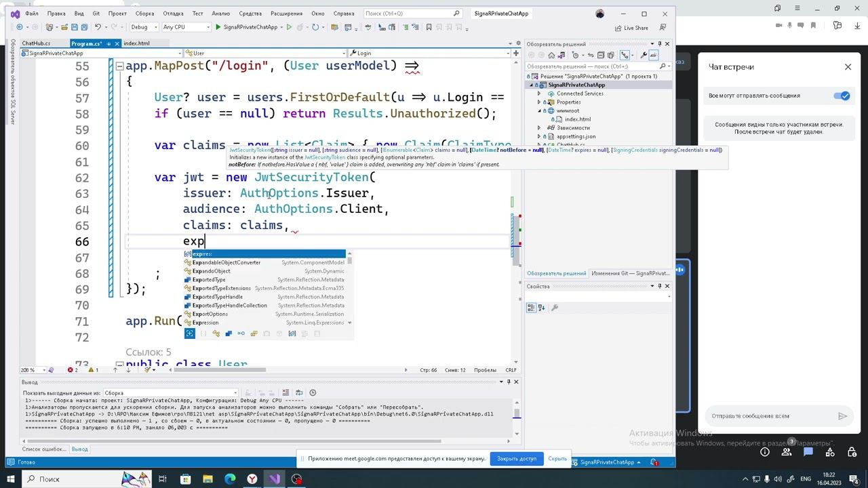The height and width of the screenshot is (488, 868).
Task: Sort Properties alphabetically
Action: tap(542, 308)
